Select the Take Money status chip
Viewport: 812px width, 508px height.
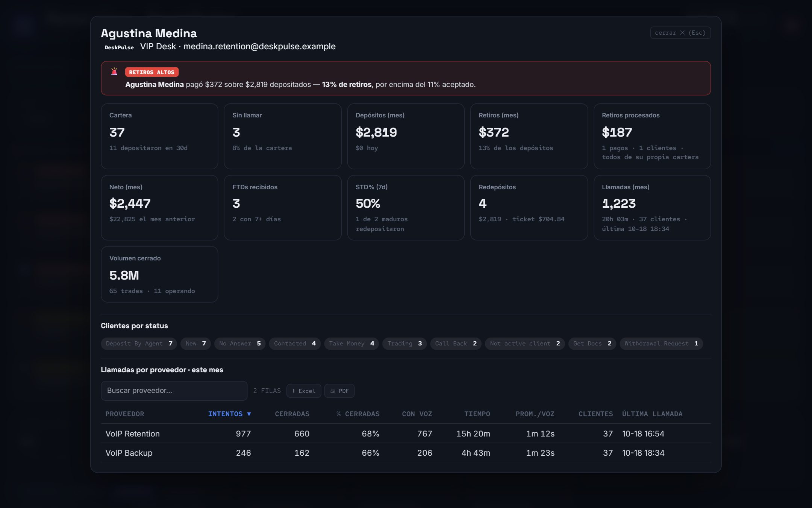351,344
